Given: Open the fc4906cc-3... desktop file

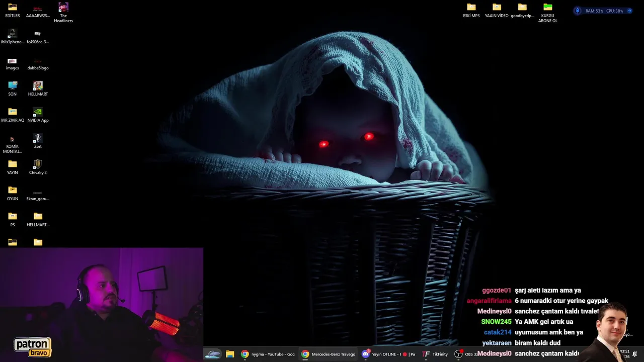Looking at the screenshot, I should (38, 37).
